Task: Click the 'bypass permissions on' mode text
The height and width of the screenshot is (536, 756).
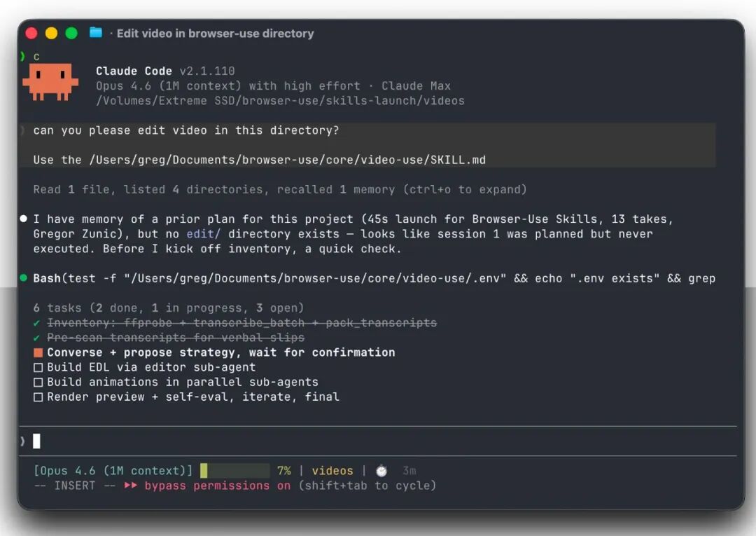Action: point(218,486)
